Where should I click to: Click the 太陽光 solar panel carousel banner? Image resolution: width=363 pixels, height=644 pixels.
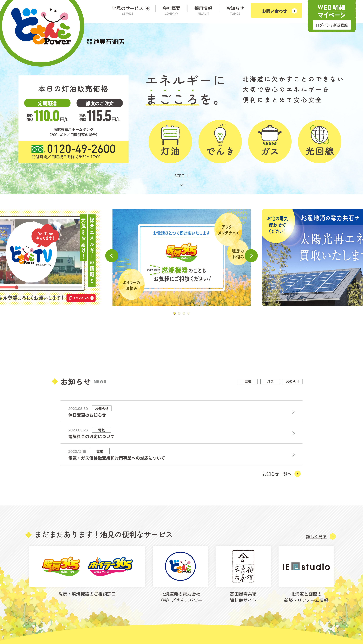tap(313, 257)
